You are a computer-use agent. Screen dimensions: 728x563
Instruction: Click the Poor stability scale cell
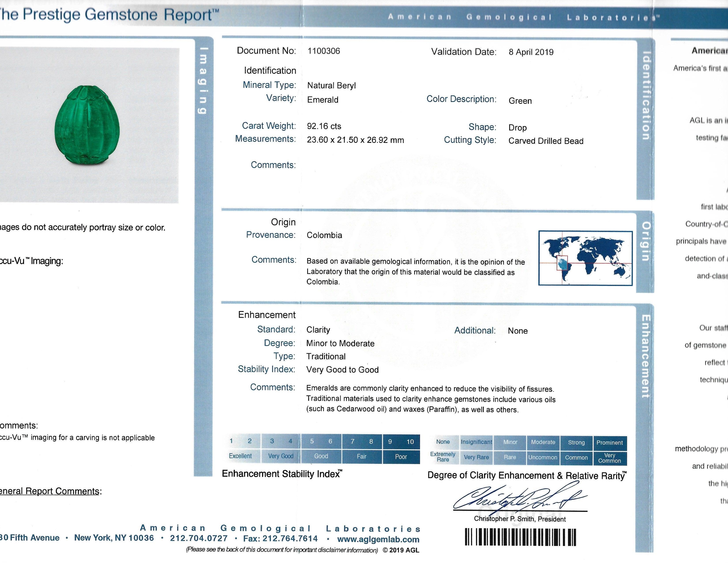(x=401, y=457)
